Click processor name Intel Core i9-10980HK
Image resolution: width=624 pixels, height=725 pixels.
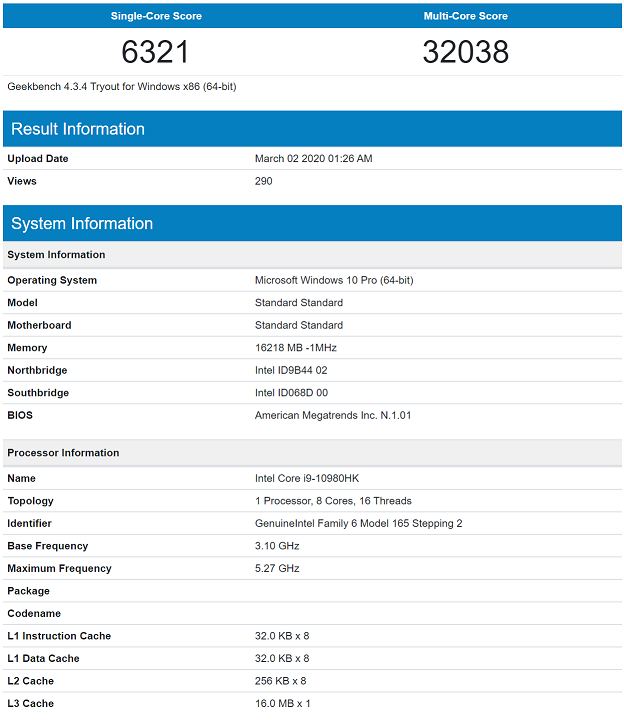click(x=307, y=479)
